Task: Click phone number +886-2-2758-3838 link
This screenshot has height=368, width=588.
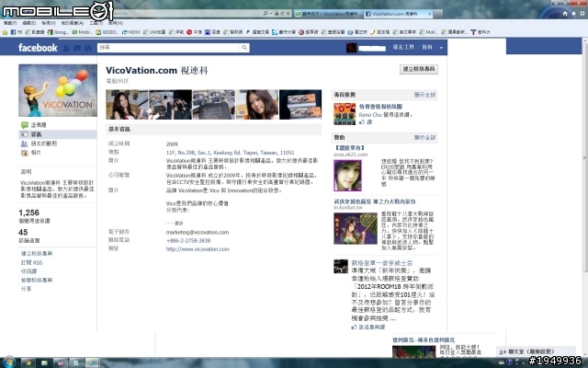Action: coord(188,241)
